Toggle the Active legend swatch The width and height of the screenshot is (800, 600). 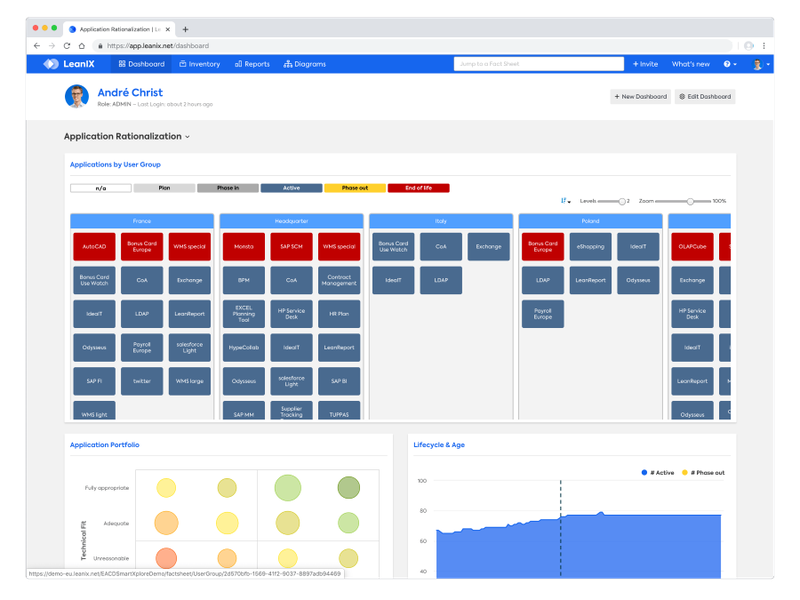click(291, 188)
